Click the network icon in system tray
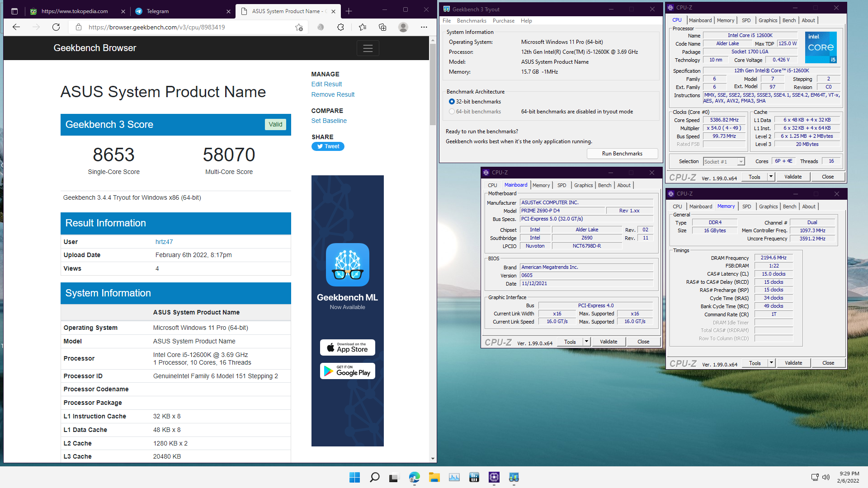This screenshot has width=868, height=488. pos(815,477)
